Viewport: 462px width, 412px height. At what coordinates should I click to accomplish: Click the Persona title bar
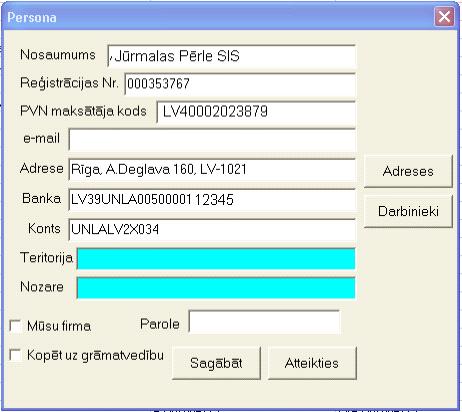pyautogui.click(x=217, y=17)
